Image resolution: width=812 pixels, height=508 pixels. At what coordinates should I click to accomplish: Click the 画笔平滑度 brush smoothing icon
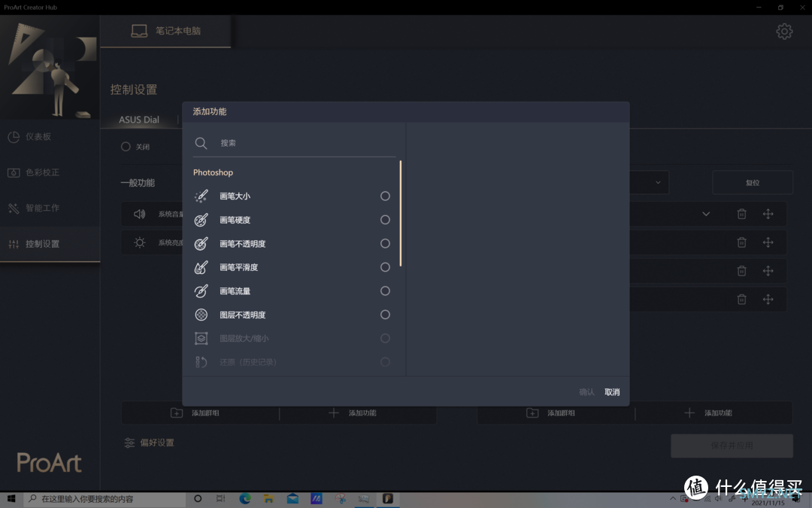pos(201,267)
